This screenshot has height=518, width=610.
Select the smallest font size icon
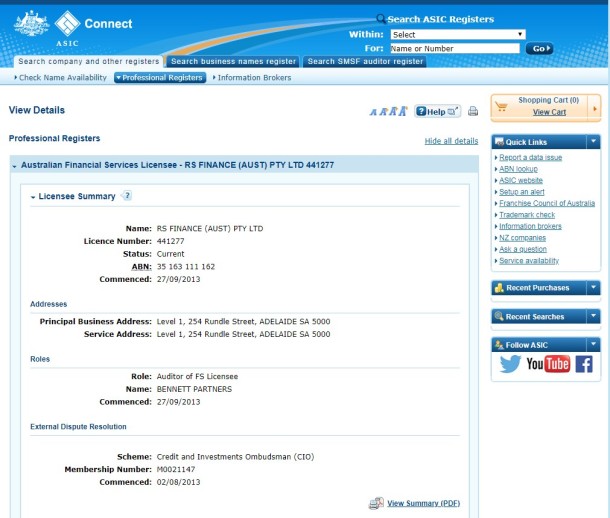[x=373, y=112]
